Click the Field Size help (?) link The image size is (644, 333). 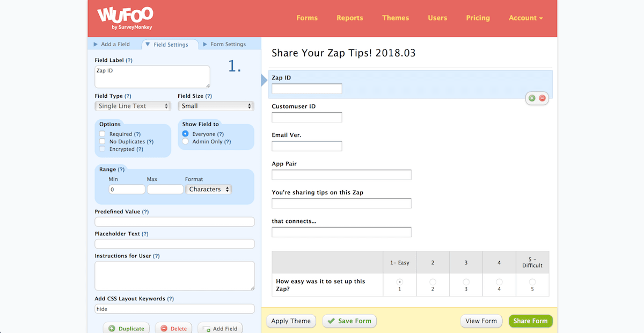tap(208, 96)
